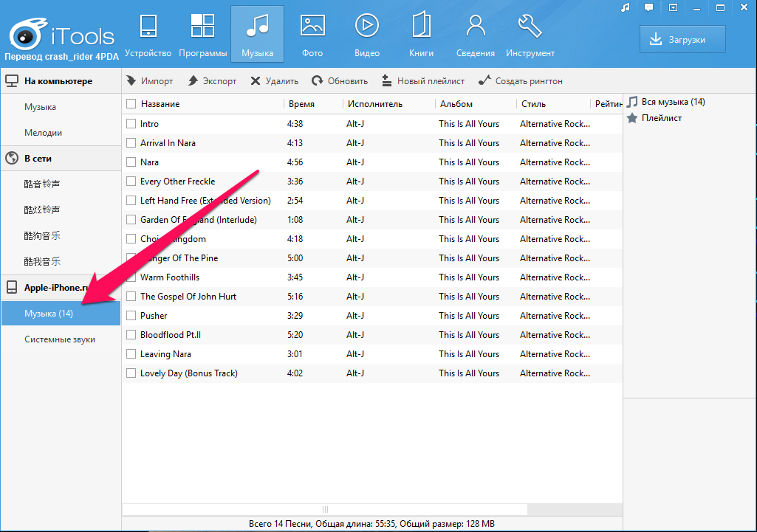Click Создать рингтон button
Image resolution: width=757 pixels, height=532 pixels.
point(521,81)
